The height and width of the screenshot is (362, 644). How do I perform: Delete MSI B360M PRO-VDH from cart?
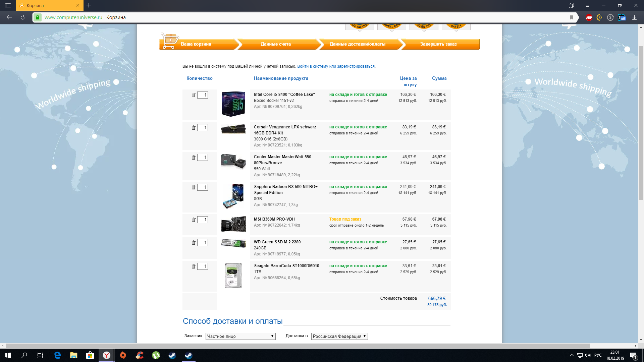[194, 220]
